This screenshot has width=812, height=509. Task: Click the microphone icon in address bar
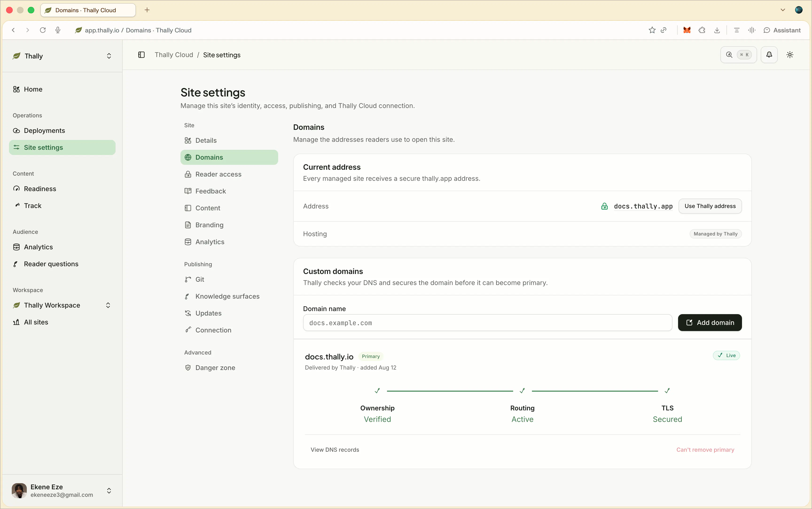click(x=58, y=30)
